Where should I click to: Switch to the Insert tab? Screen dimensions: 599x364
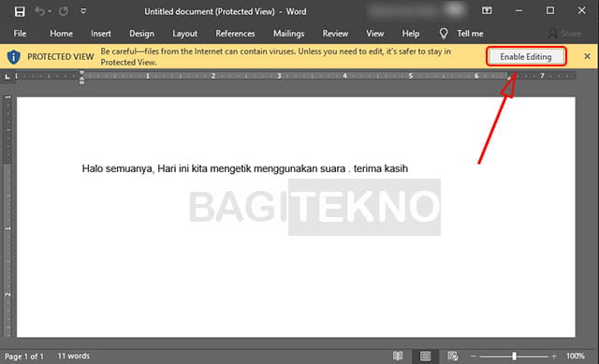[101, 34]
